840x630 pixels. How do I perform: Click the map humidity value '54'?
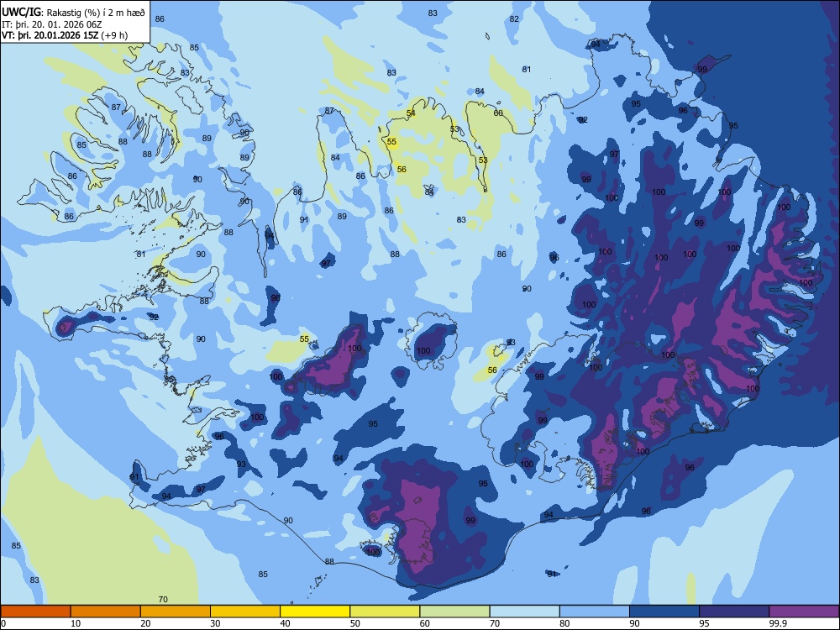click(411, 113)
